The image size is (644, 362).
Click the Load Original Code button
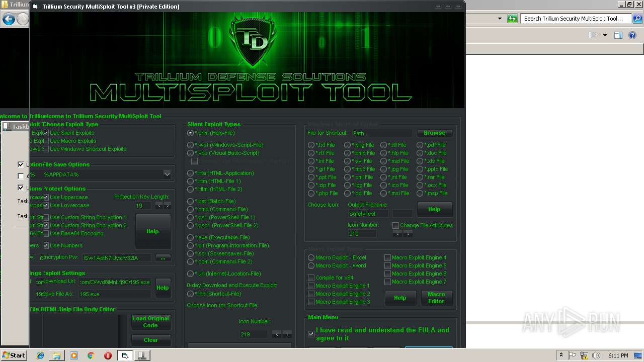pyautogui.click(x=151, y=322)
